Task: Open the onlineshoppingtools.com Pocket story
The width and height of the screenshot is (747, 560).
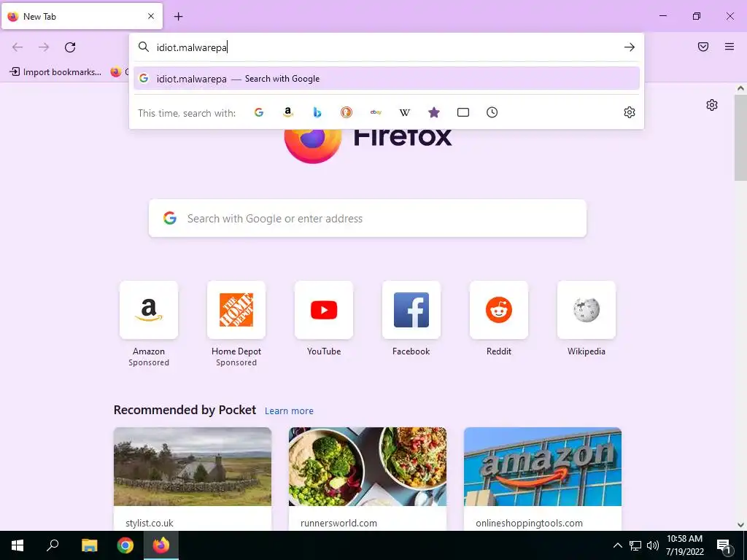Action: click(x=543, y=478)
